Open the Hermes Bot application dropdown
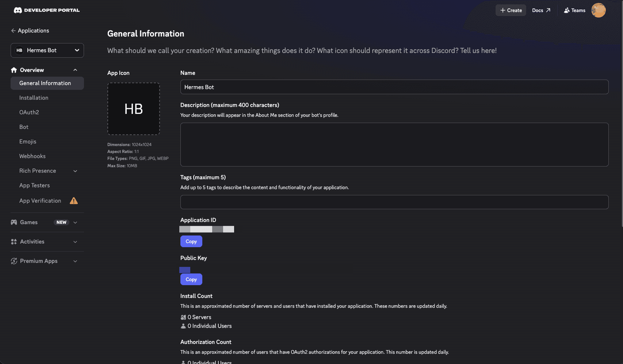 click(x=47, y=50)
